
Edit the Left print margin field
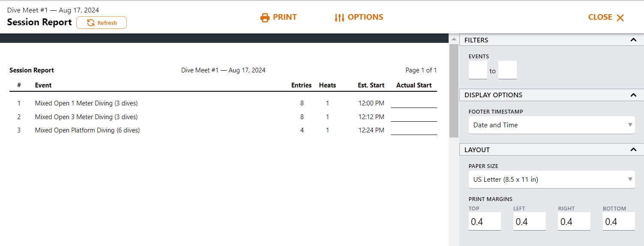[529, 222]
